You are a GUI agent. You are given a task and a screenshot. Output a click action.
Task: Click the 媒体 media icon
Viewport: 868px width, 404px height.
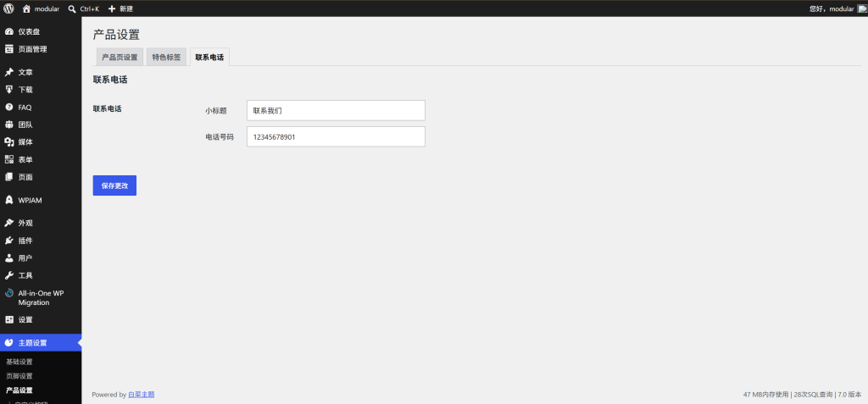click(x=8, y=142)
